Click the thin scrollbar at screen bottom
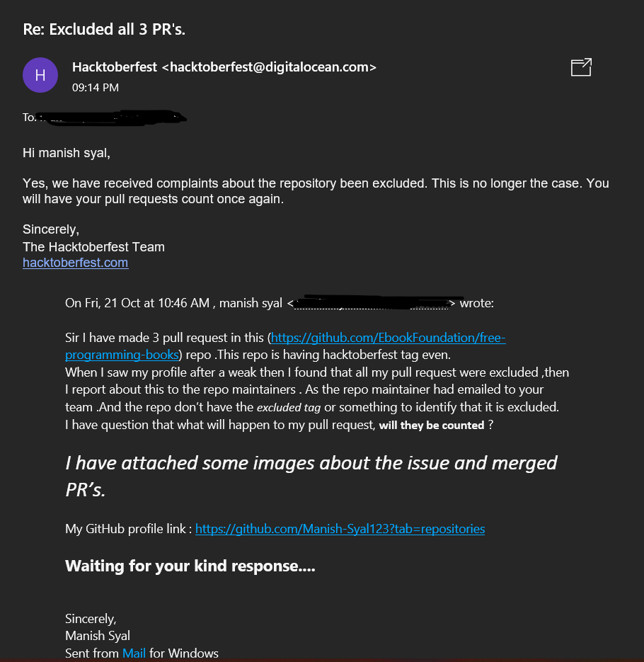Image resolution: width=644 pixels, height=662 pixels. [322, 661]
